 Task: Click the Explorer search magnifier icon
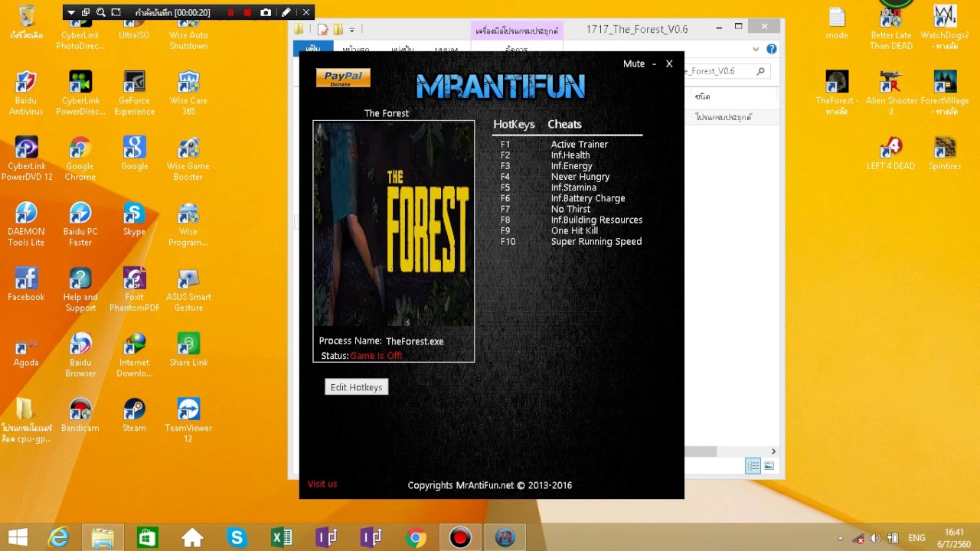(760, 71)
